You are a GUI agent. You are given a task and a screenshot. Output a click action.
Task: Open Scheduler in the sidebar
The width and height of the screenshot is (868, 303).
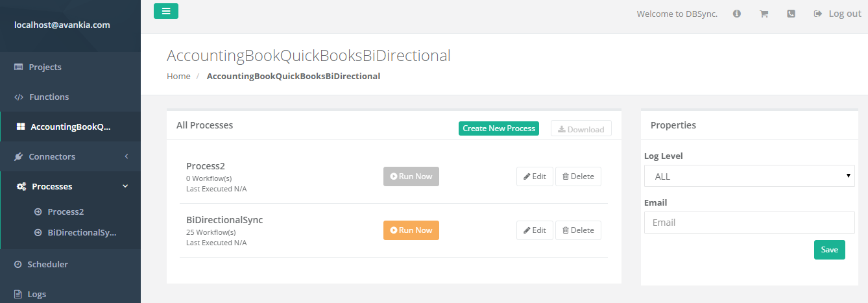click(47, 264)
